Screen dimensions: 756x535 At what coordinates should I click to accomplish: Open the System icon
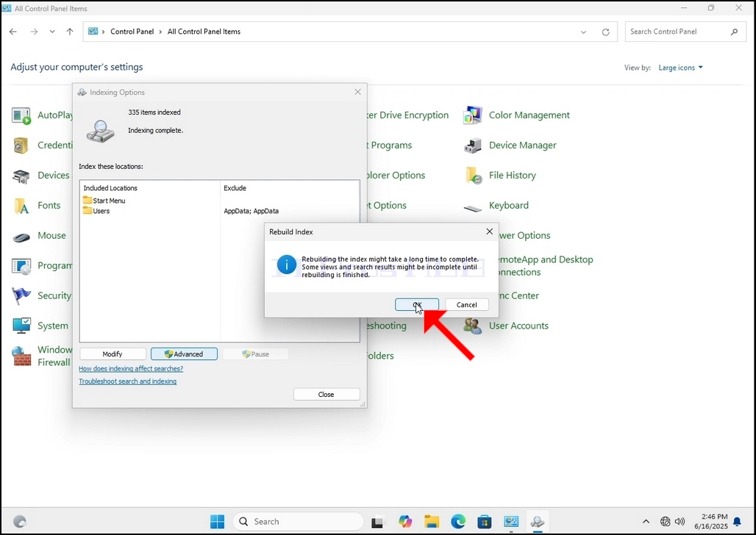click(x=21, y=326)
